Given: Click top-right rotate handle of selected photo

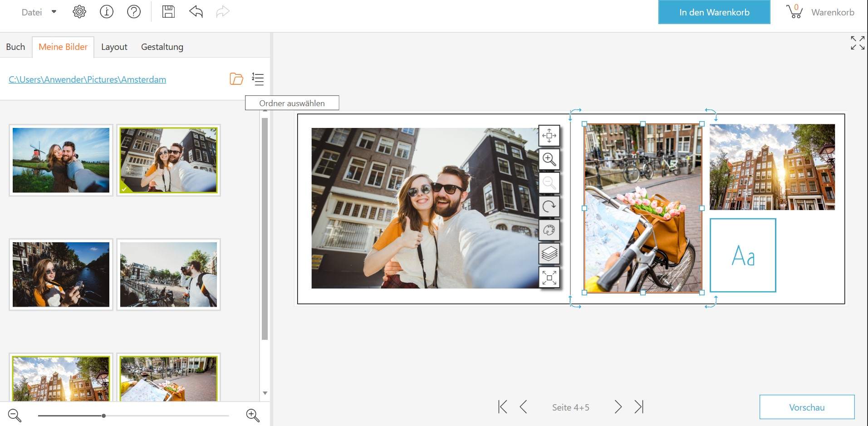Looking at the screenshot, I should tap(711, 113).
